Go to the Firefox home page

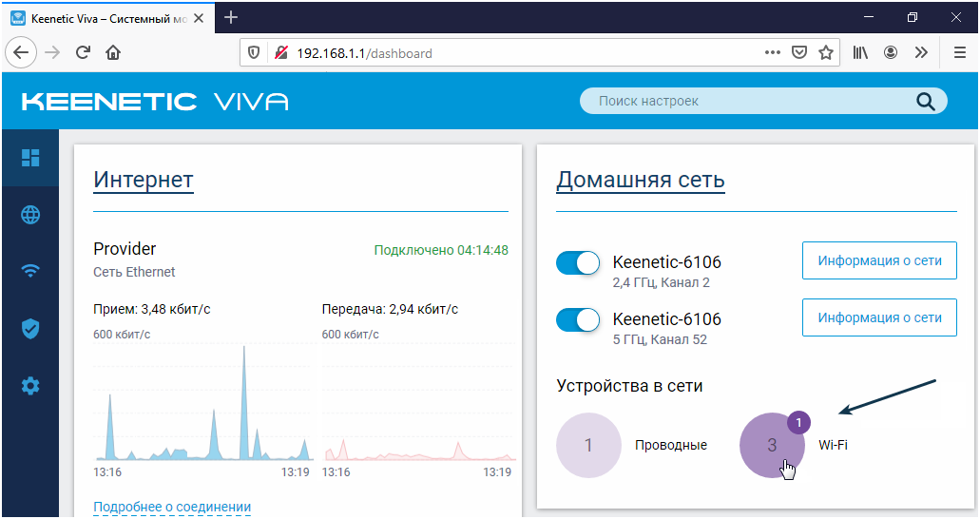tap(113, 53)
